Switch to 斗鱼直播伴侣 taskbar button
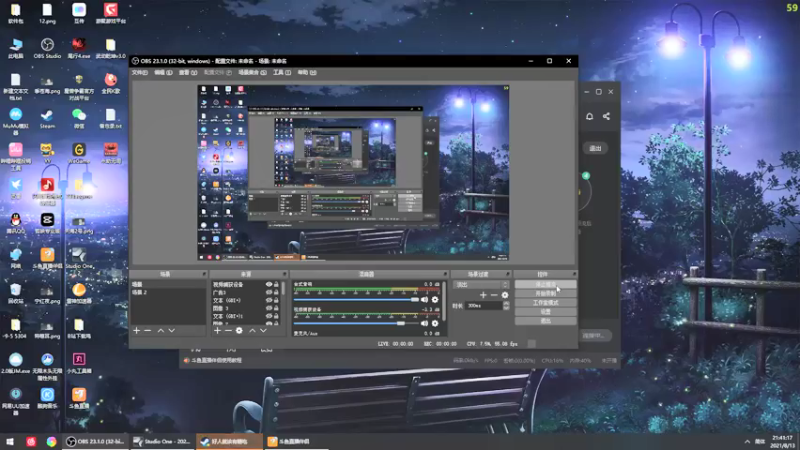800x450 pixels. coord(296,442)
